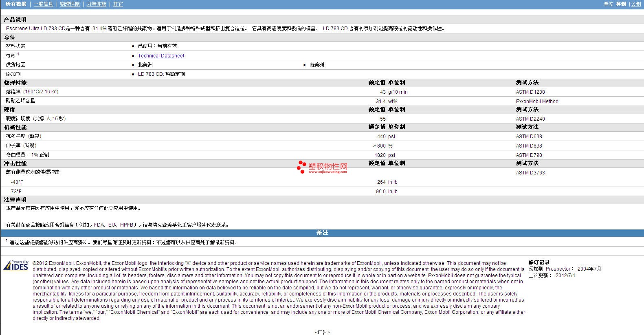Click the footnote about supplier links
Viewport: 644px width, 335px height.
(x=121, y=242)
